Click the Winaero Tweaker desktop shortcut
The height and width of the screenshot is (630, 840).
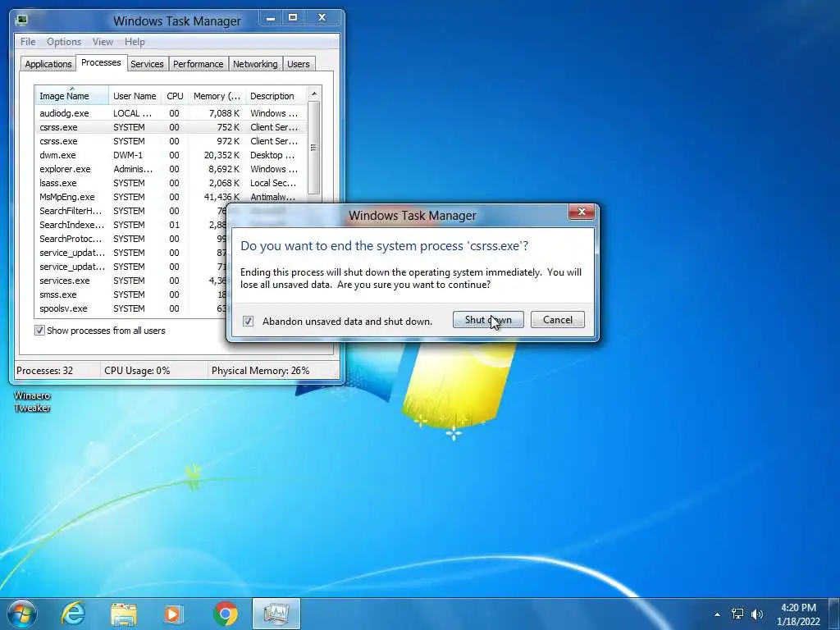coord(32,401)
